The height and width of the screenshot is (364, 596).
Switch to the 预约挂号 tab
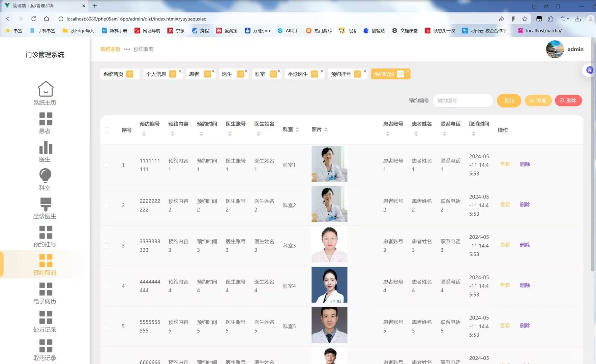tap(343, 74)
